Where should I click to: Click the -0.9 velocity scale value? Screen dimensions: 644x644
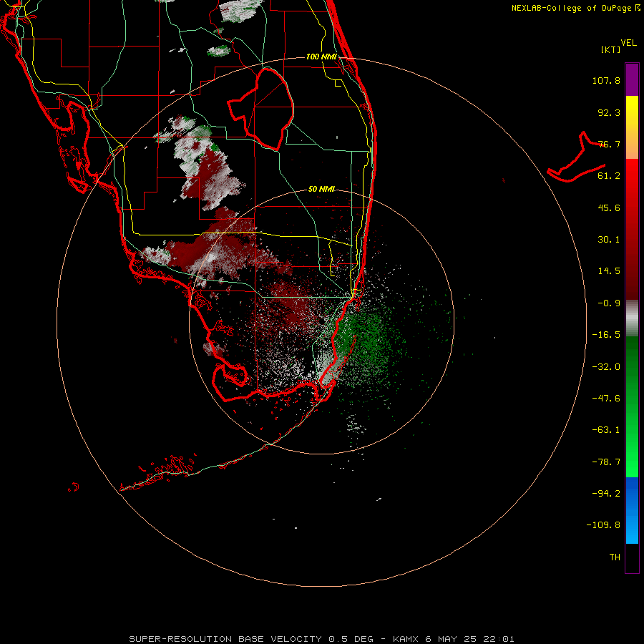(609, 303)
